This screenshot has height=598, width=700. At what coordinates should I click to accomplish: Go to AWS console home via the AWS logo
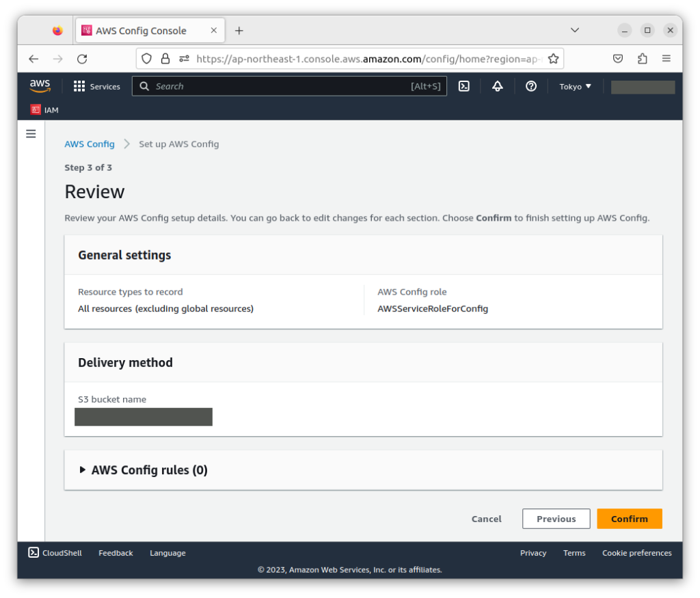point(40,86)
